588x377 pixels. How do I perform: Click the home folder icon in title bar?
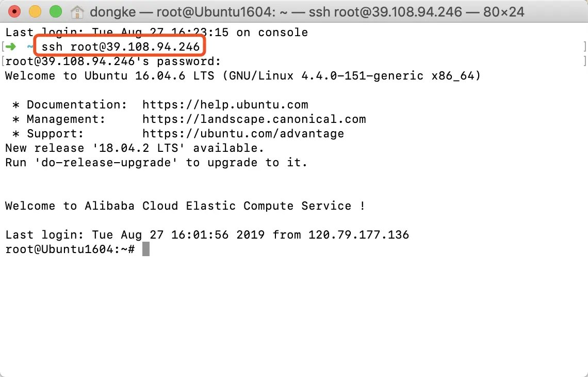click(x=77, y=11)
